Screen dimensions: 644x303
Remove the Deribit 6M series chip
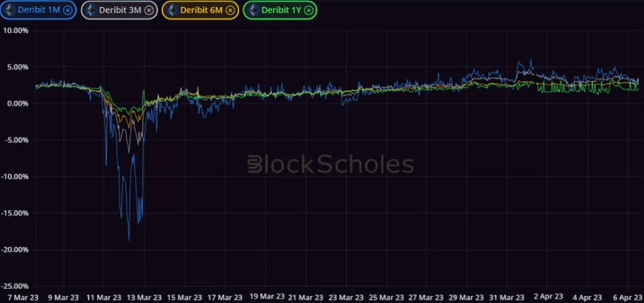coord(230,10)
